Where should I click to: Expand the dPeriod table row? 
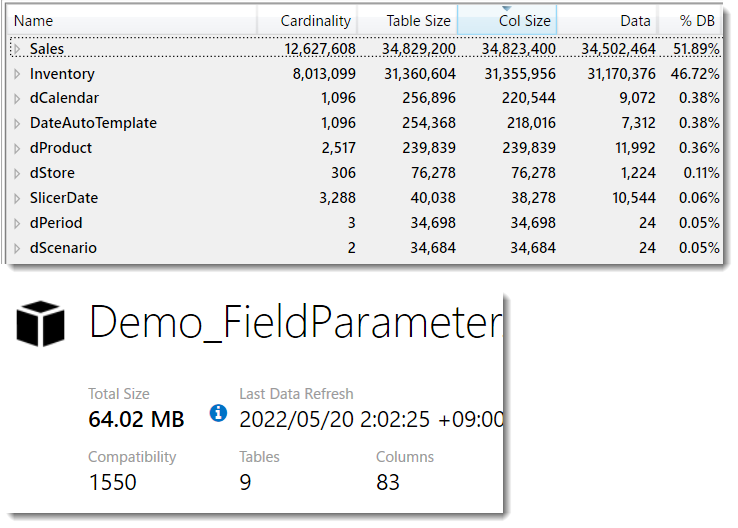click(x=17, y=223)
